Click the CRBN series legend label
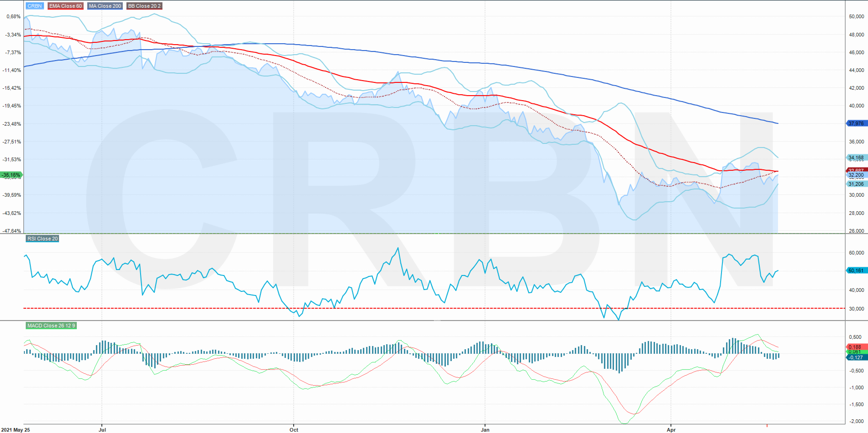This screenshot has height=433, width=868. [x=35, y=6]
